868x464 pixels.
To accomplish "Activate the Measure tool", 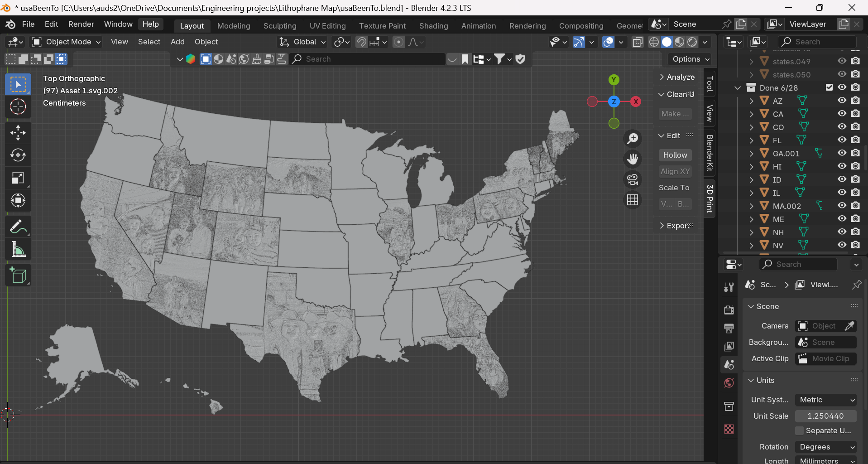I will click(18, 249).
